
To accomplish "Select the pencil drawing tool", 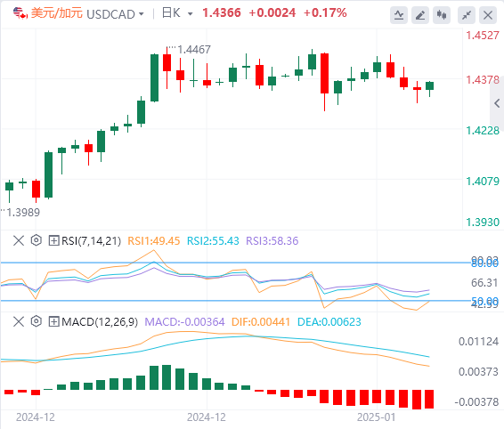I will click(x=420, y=15).
